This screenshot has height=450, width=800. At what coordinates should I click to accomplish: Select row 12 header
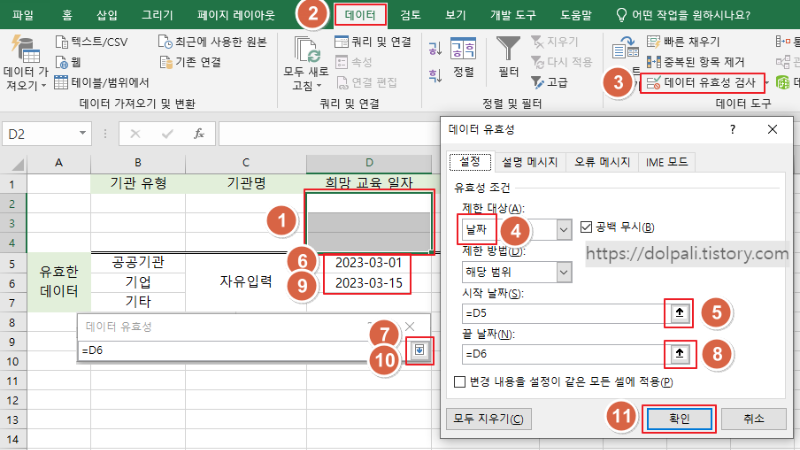(x=13, y=401)
